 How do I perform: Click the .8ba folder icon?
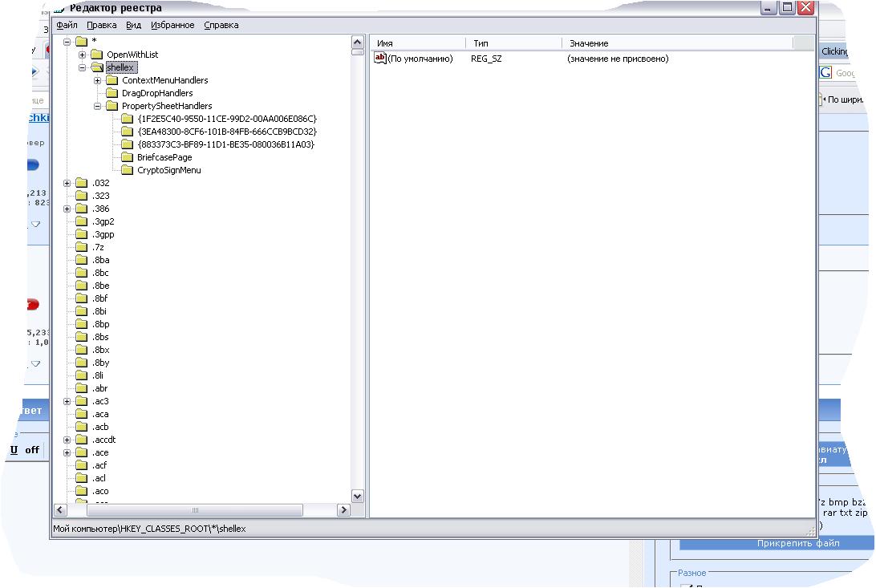click(x=82, y=260)
